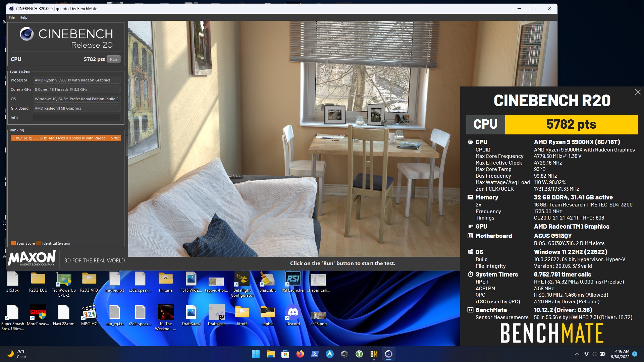644x362 pixels.
Task: Click the MAXON logo in Cinebench
Action: (x=32, y=258)
